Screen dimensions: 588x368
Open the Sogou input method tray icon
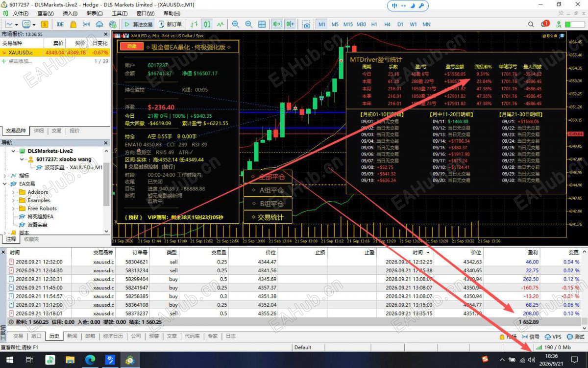(485, 360)
